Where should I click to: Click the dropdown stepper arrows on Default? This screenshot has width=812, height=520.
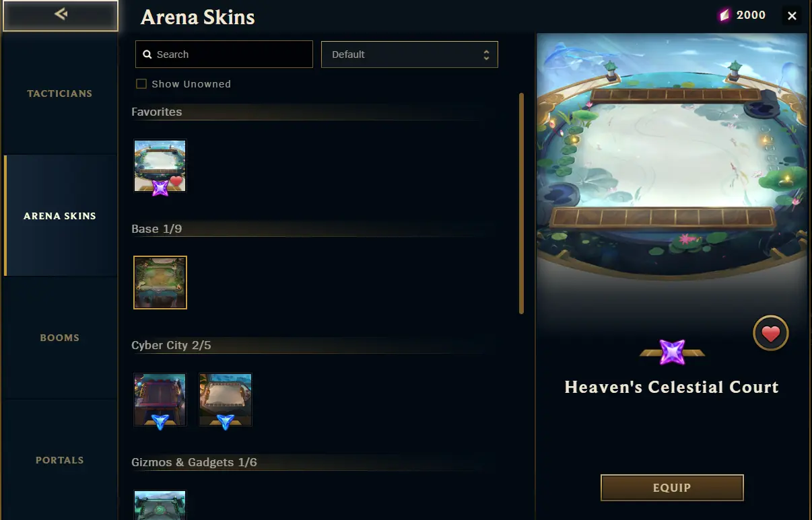coord(486,55)
